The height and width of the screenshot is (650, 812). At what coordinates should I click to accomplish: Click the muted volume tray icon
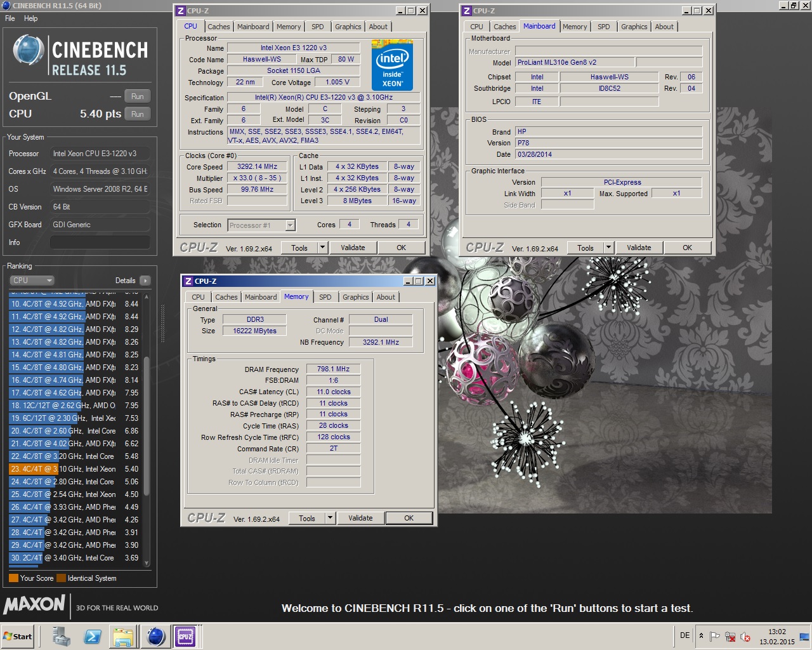pos(745,637)
